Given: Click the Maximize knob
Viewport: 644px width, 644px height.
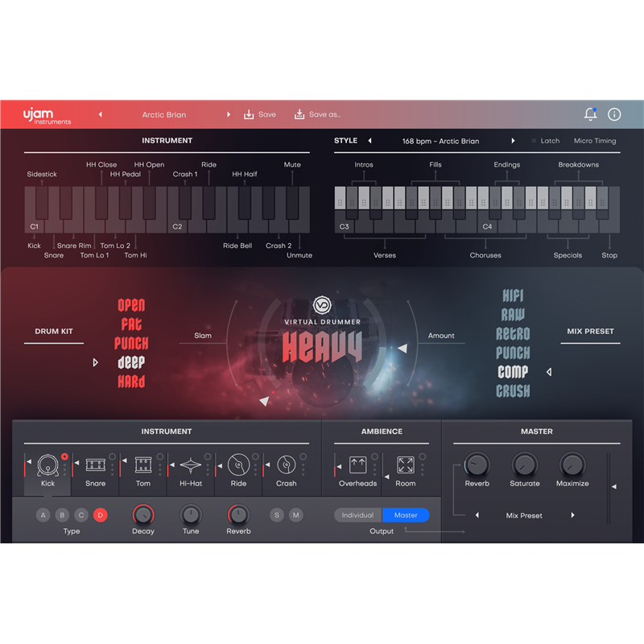Looking at the screenshot, I should pyautogui.click(x=572, y=465).
